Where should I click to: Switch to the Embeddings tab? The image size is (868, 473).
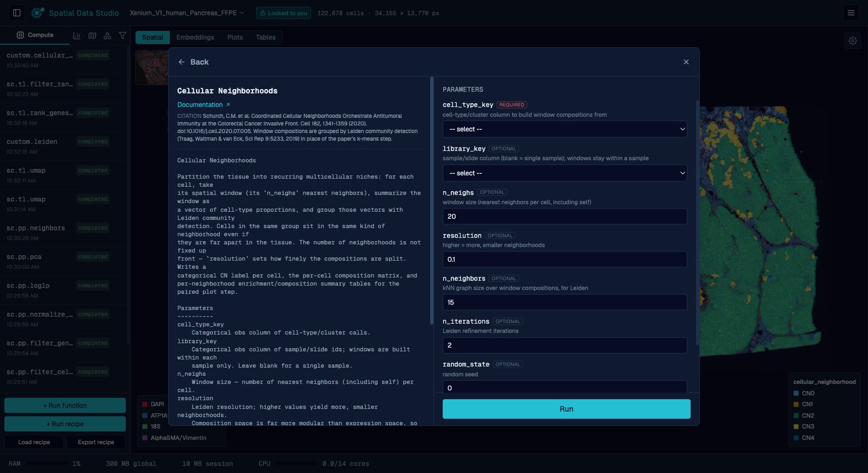click(x=195, y=37)
